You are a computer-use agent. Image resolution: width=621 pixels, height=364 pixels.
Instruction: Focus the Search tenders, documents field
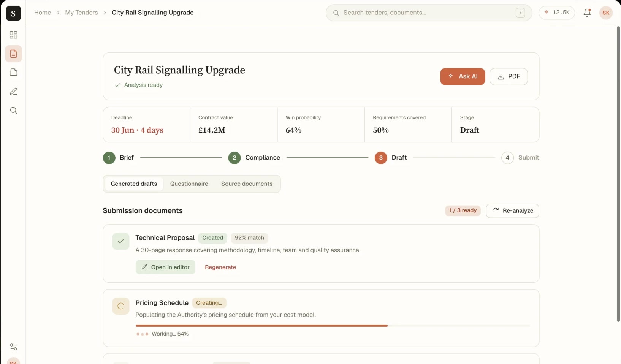[x=429, y=13]
